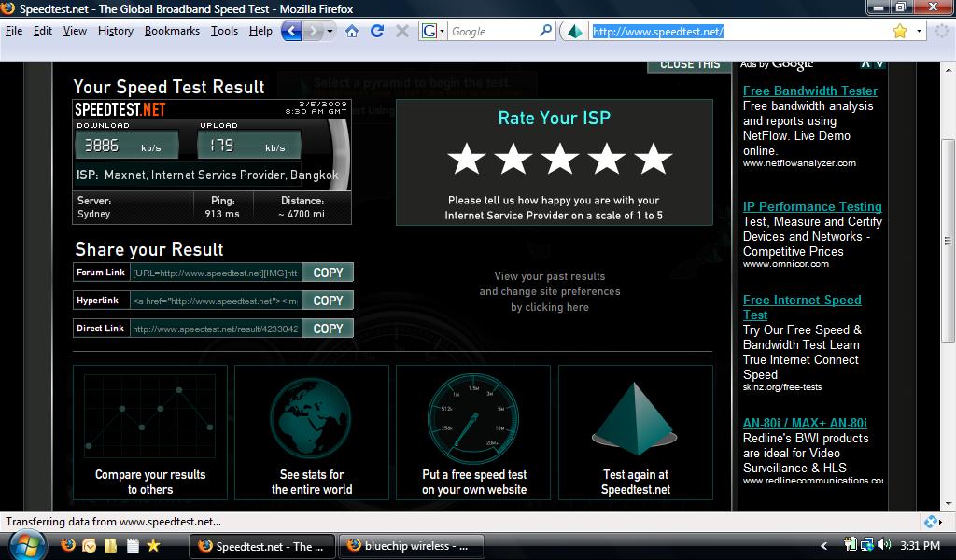This screenshot has height=560, width=956.
Task: Open the Help menu
Action: 261,31
